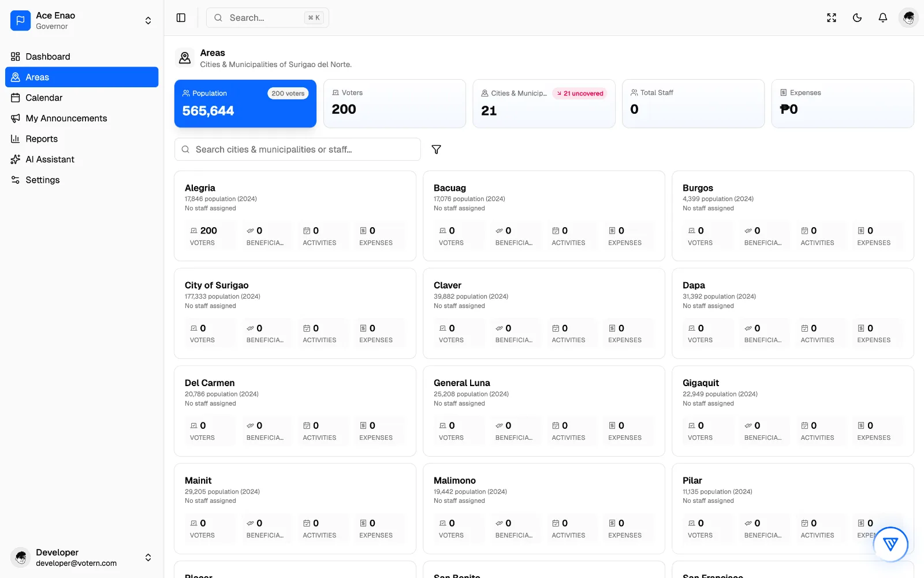This screenshot has width=924, height=578.
Task: Enter fullscreen mode via expand icon
Action: (x=832, y=18)
